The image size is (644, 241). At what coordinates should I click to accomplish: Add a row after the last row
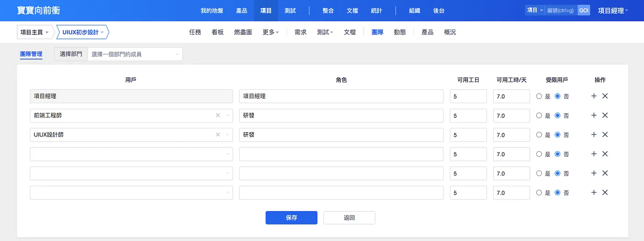point(594,193)
